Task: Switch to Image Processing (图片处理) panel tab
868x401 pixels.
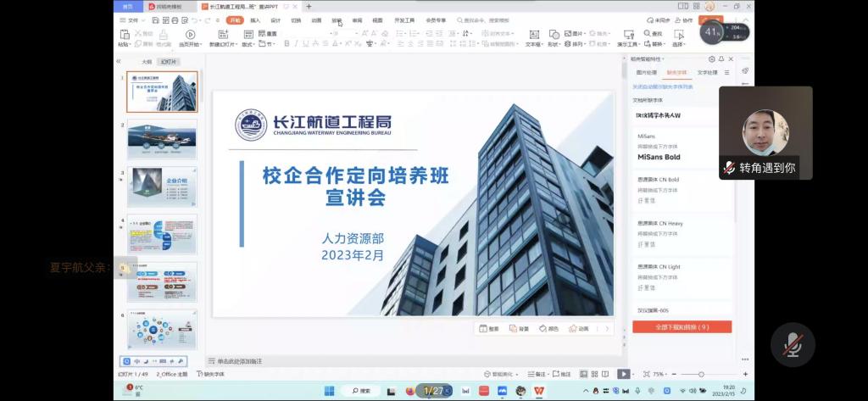Action: [x=647, y=73]
